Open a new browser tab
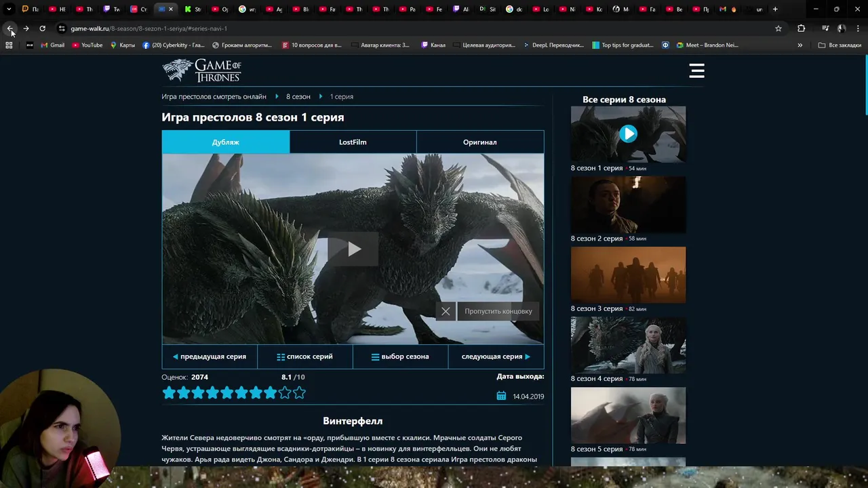This screenshot has width=868, height=488. tap(775, 9)
